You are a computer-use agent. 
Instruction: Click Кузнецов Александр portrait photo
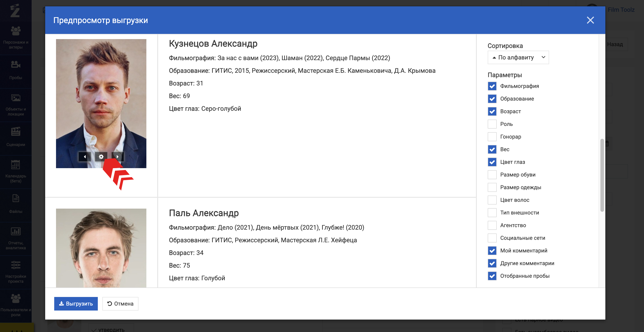coord(101,104)
